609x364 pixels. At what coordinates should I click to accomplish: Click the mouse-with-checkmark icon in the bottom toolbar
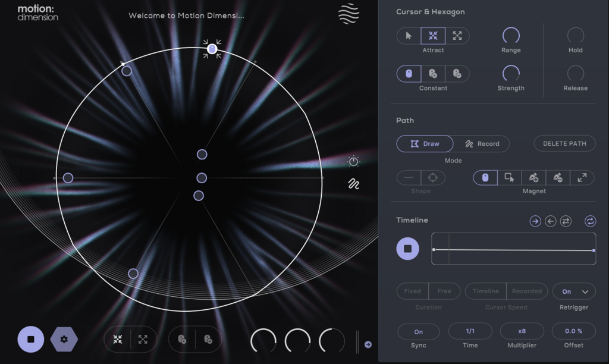[x=208, y=340]
